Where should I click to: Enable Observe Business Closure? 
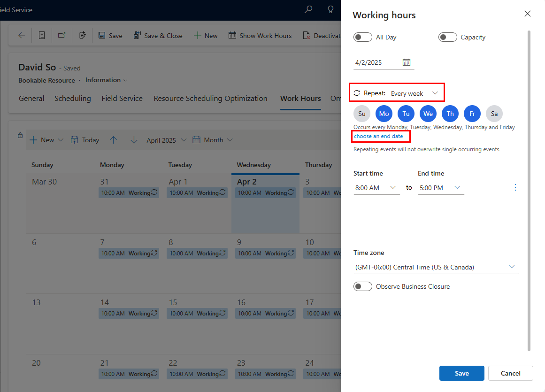pos(362,286)
